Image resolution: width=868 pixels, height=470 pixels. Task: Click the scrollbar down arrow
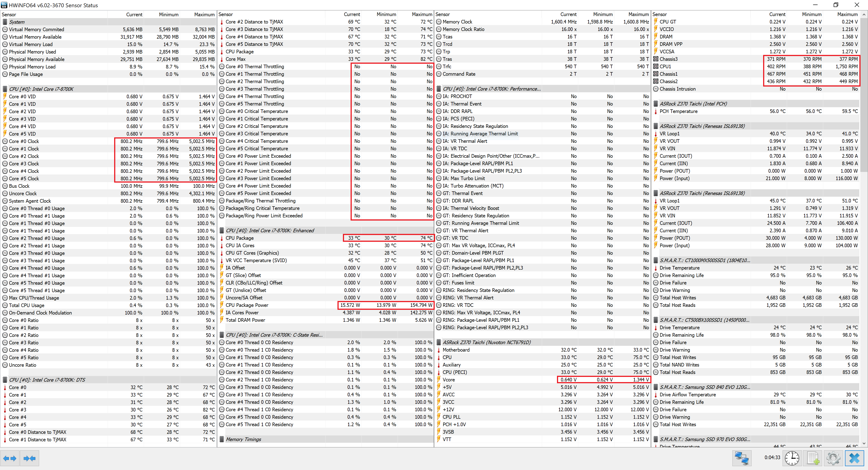tap(864, 443)
